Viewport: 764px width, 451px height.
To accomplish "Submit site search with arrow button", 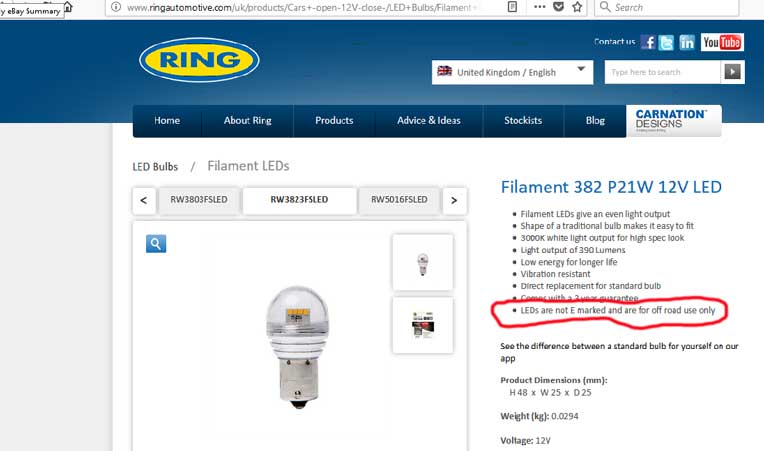I will 732,72.
